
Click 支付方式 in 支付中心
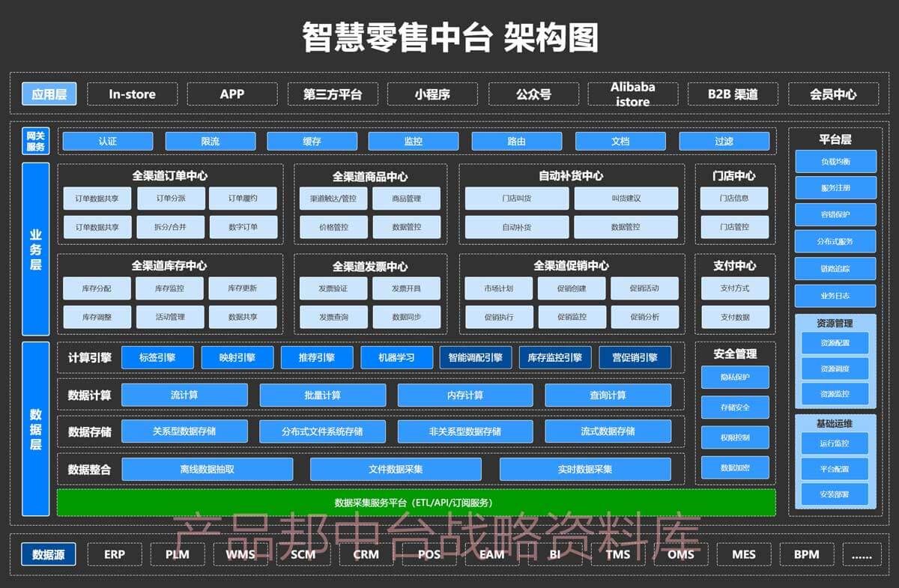(x=734, y=288)
